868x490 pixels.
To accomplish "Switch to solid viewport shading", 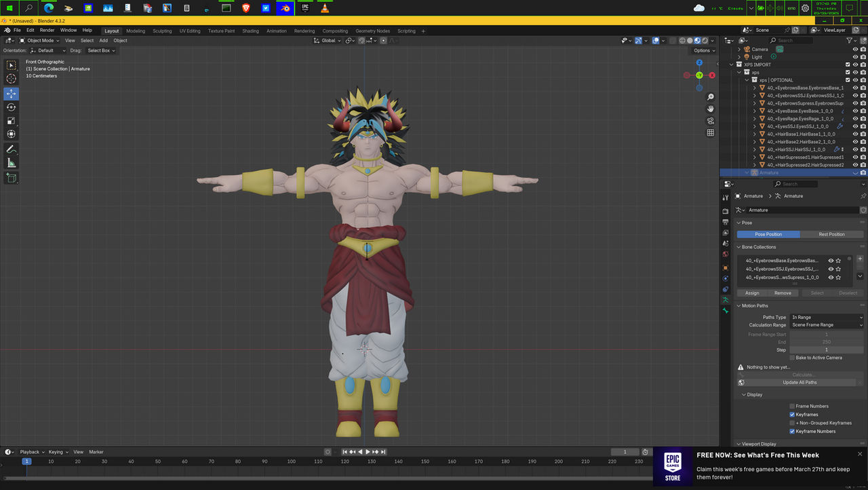I will 690,41.
